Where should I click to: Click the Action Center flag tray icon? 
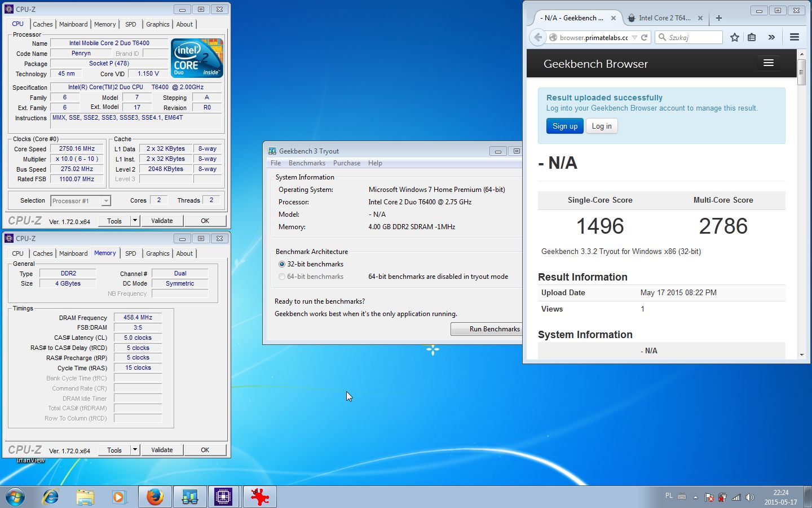click(709, 497)
